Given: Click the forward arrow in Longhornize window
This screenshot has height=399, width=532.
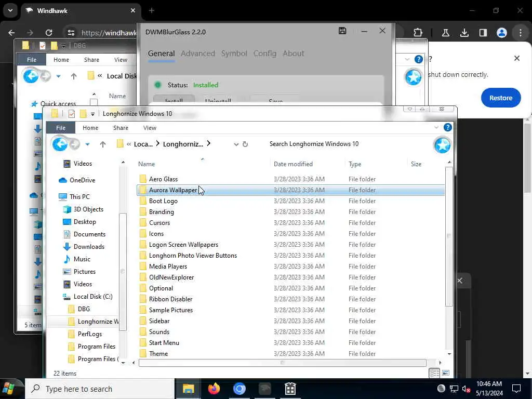Looking at the screenshot, I should 75,144.
